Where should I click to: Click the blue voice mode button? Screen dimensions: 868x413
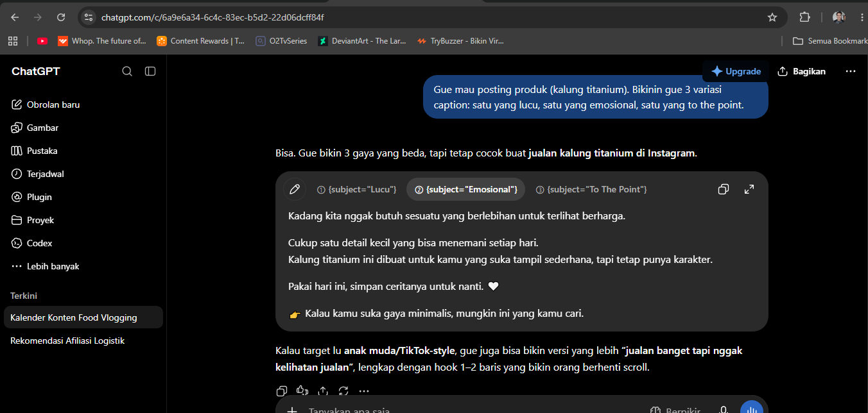click(751, 408)
